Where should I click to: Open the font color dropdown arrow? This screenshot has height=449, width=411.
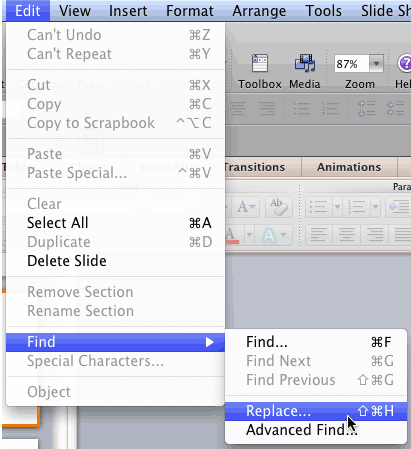(249, 235)
